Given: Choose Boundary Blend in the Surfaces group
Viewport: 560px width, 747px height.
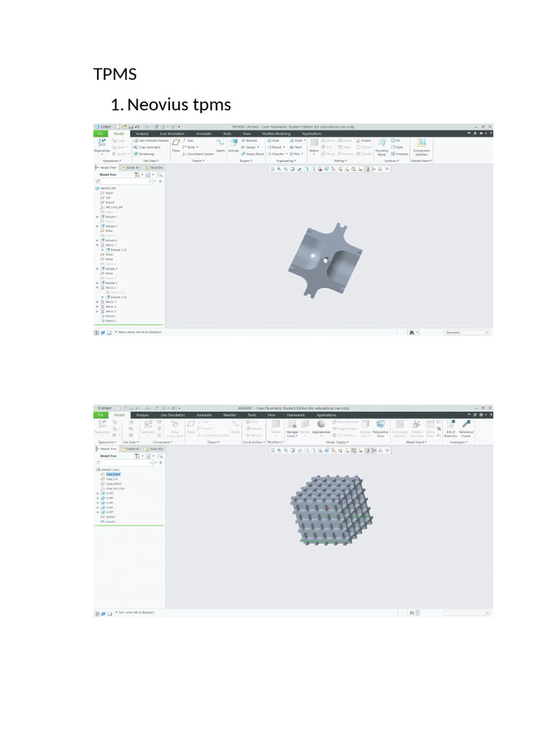Looking at the screenshot, I should [382, 147].
